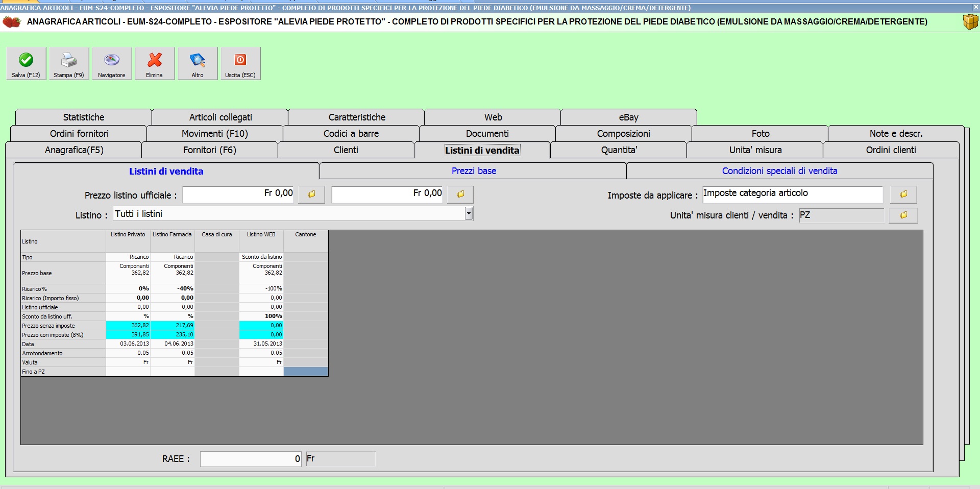Show the Ordini clienti tab

(x=891, y=150)
